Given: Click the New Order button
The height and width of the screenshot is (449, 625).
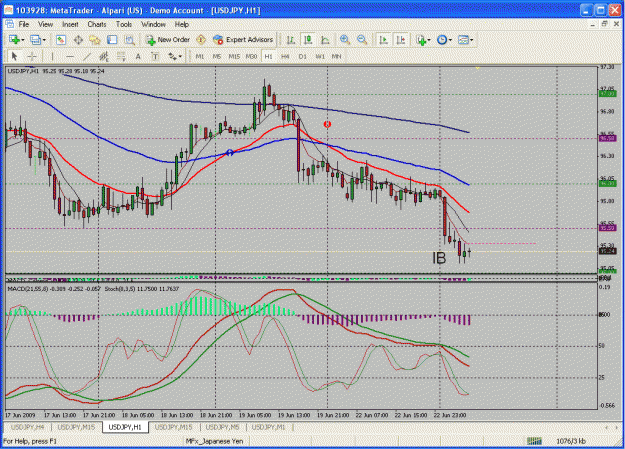Looking at the screenshot, I should point(167,40).
